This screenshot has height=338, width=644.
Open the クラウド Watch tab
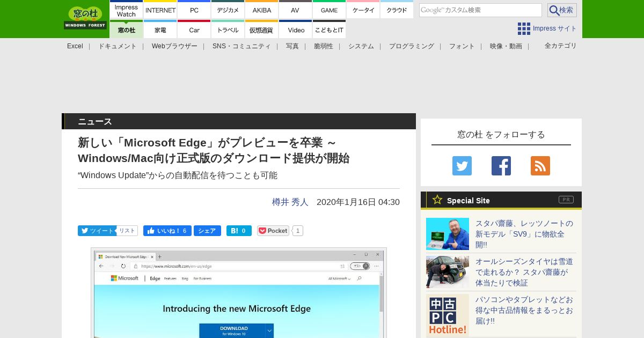pyautogui.click(x=397, y=10)
